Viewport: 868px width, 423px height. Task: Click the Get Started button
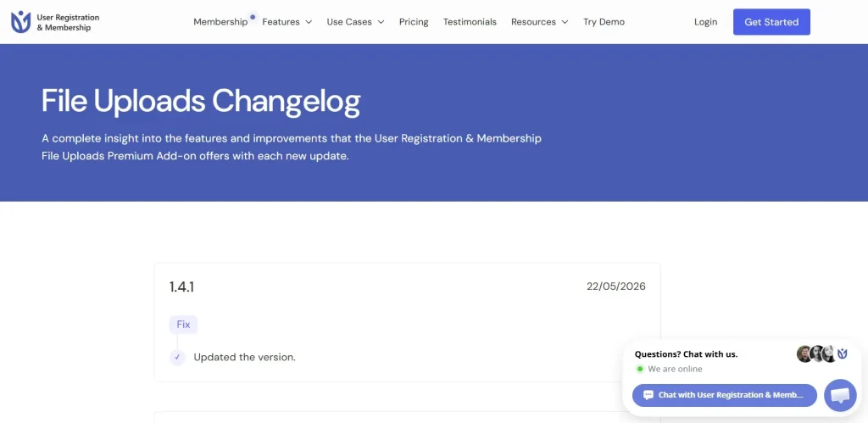click(x=771, y=22)
